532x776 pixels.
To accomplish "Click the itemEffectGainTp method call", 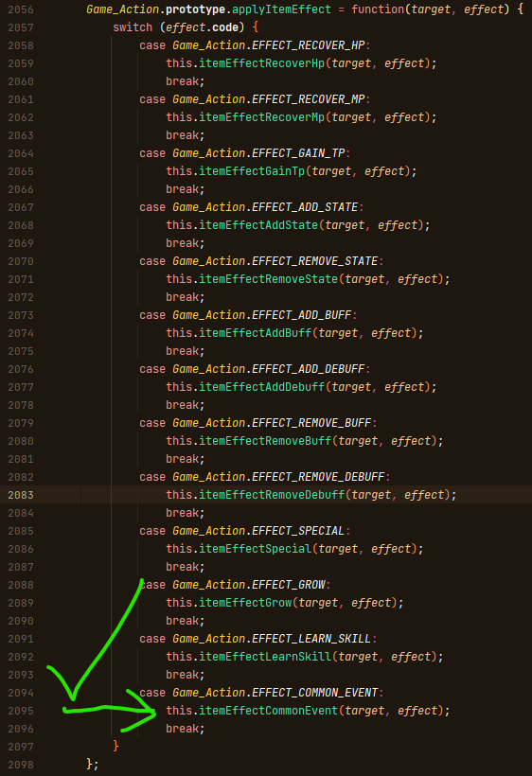I will point(252,171).
